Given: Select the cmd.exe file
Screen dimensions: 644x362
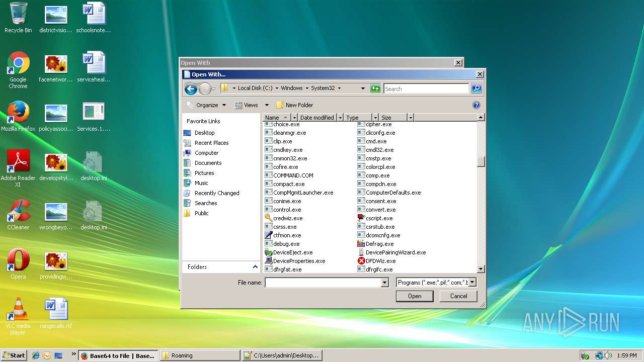Looking at the screenshot, I should point(372,141).
